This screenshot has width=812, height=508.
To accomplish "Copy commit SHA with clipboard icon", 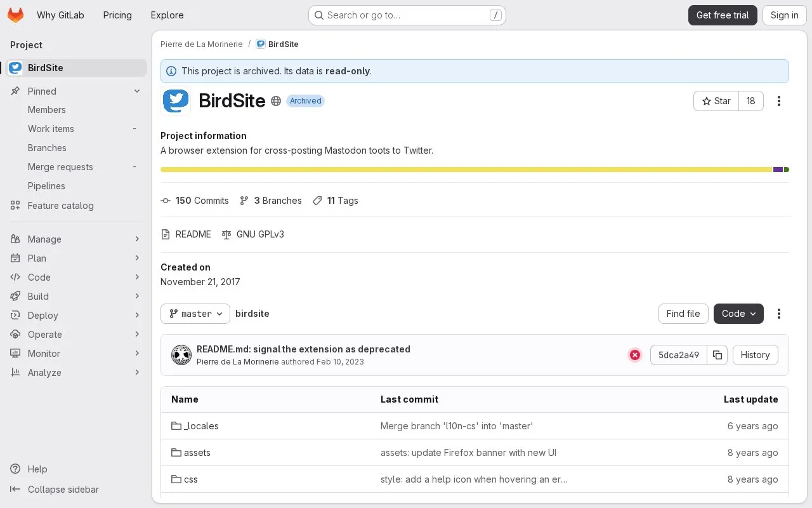I will tap(717, 355).
